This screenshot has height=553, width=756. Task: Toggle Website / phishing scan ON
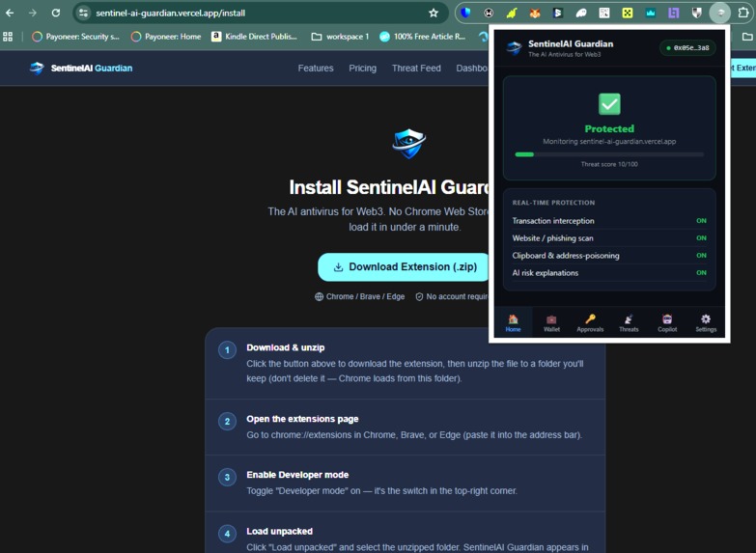[701, 238]
